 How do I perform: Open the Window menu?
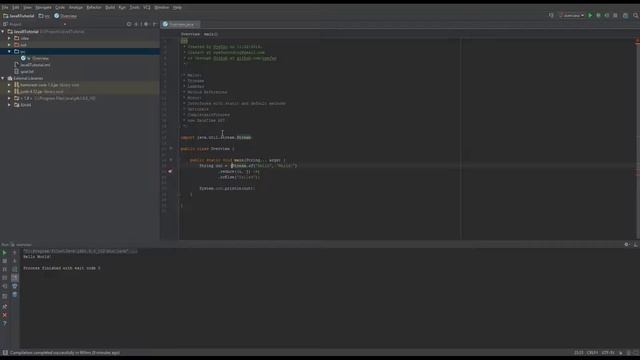tap(162, 7)
